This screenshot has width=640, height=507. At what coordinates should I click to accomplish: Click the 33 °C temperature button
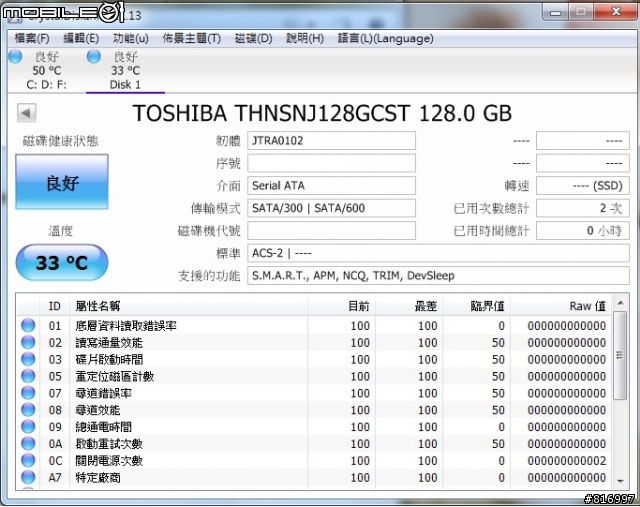[x=62, y=262]
